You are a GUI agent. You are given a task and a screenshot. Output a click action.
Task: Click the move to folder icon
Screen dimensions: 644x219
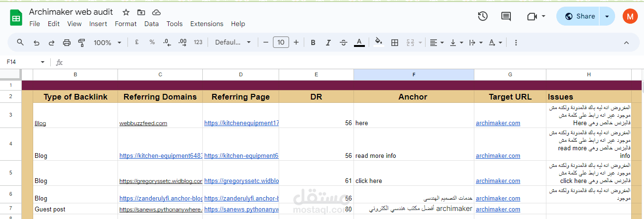coord(141,12)
